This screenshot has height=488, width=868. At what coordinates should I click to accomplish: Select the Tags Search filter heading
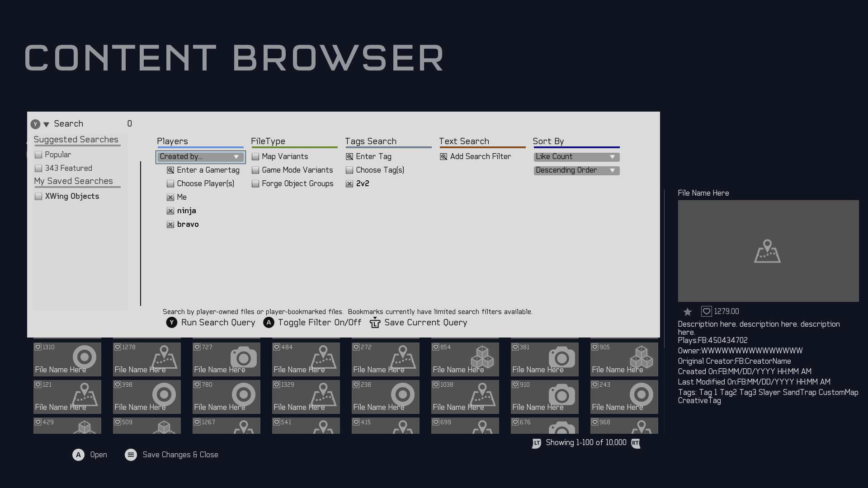click(371, 141)
